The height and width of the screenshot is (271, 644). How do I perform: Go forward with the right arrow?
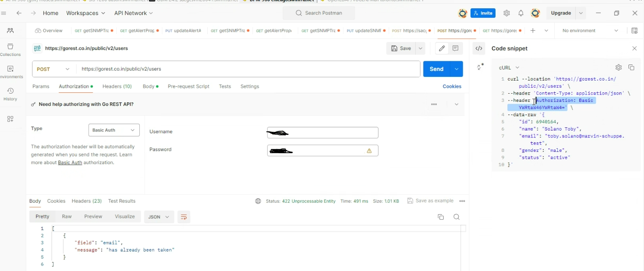point(33,13)
